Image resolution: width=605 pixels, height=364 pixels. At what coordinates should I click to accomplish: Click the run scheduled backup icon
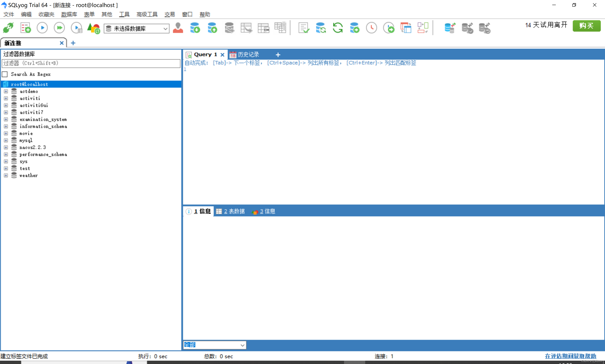tap(389, 28)
